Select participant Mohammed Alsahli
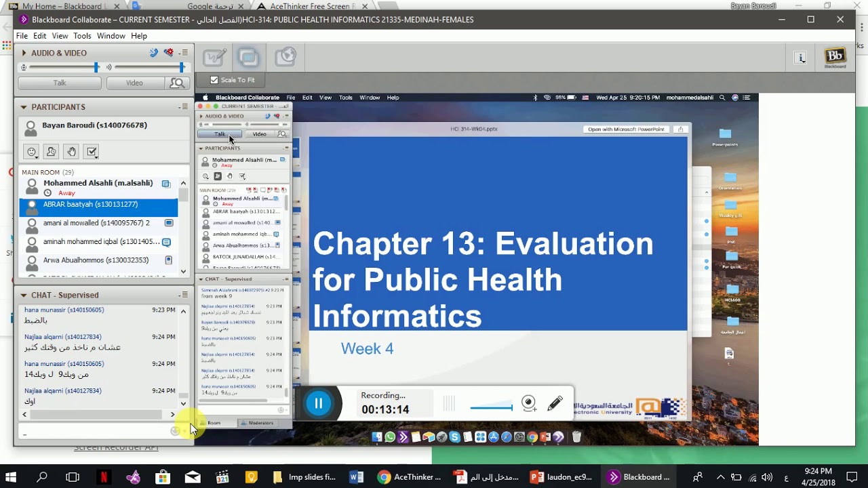868x488 pixels. pos(98,188)
